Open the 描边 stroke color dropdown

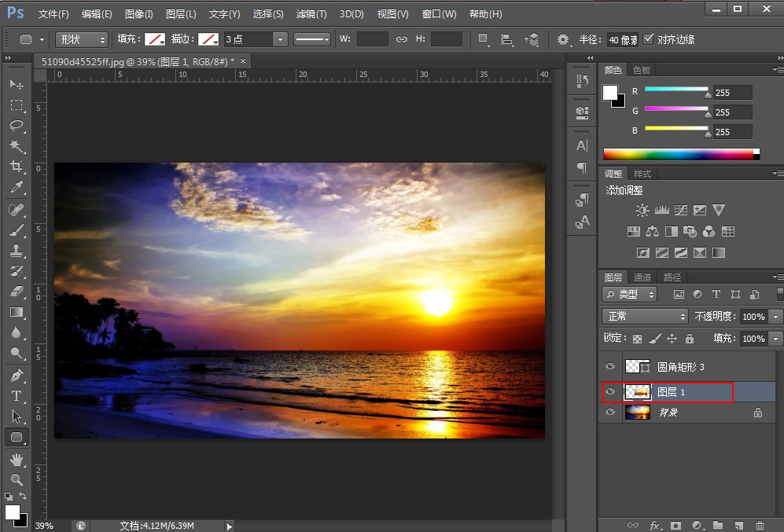coord(208,39)
